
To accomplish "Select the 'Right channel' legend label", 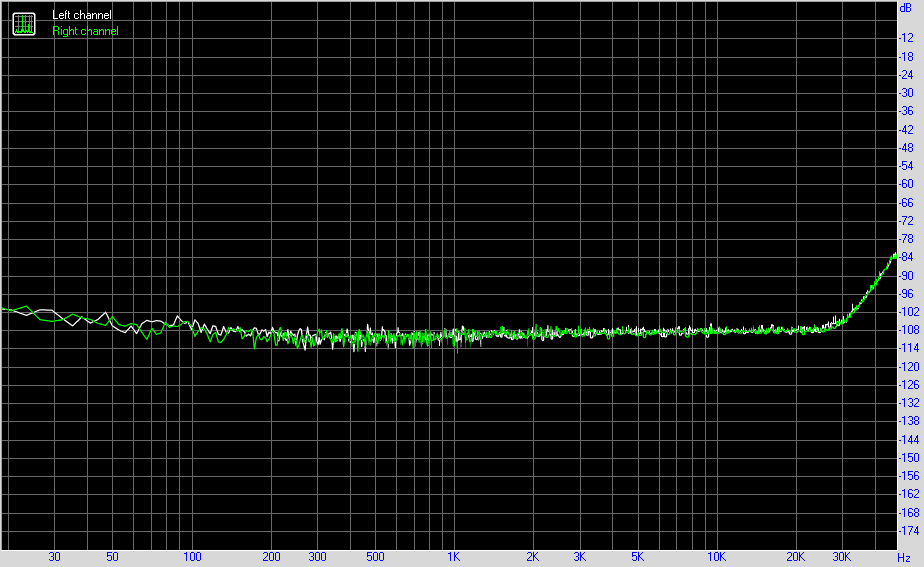I will tap(85, 31).
